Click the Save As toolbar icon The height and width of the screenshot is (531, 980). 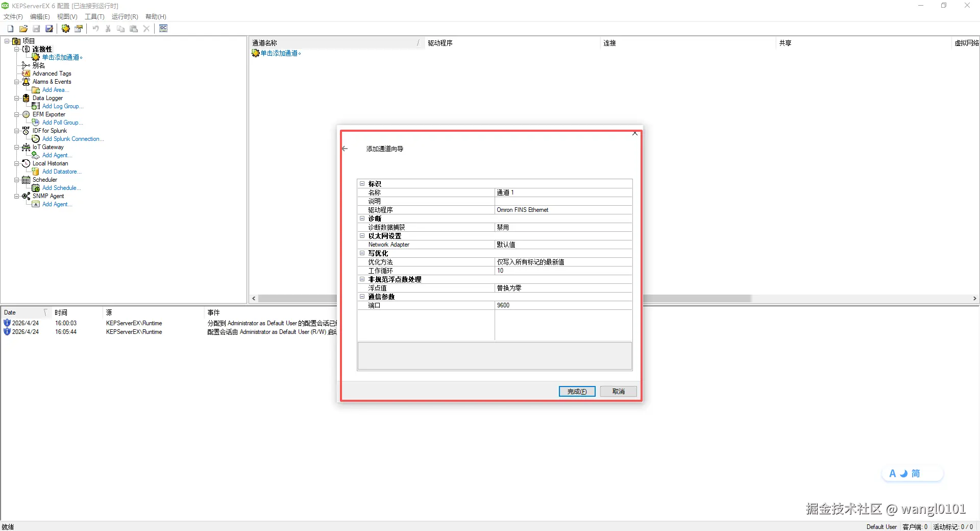coord(49,29)
